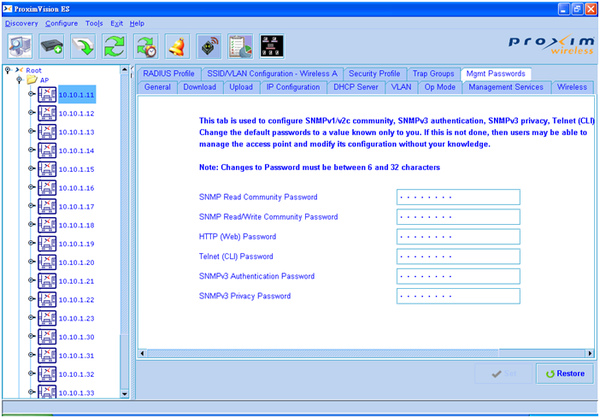Viewport: 600px width, 418px height.
Task: Select 10.10.1.16 in the device tree
Action: click(x=77, y=188)
